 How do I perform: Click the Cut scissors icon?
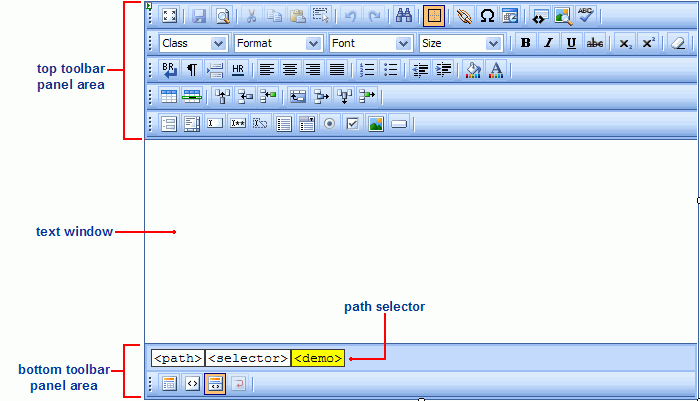(251, 16)
